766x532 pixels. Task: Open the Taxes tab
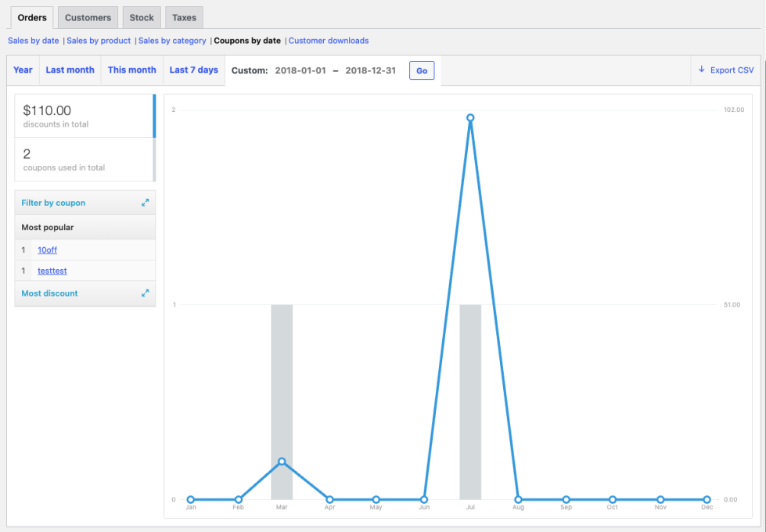(184, 17)
